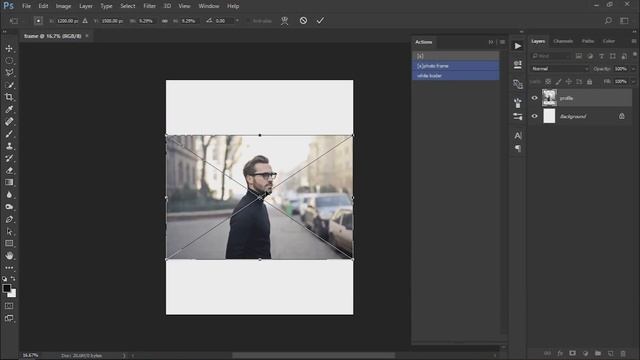Select the Eraser tool

coord(9,170)
